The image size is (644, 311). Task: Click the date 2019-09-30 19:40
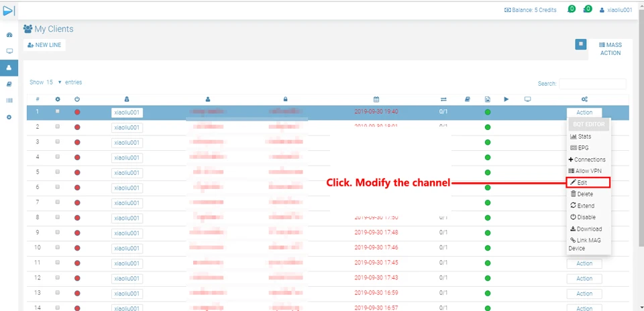pyautogui.click(x=376, y=112)
